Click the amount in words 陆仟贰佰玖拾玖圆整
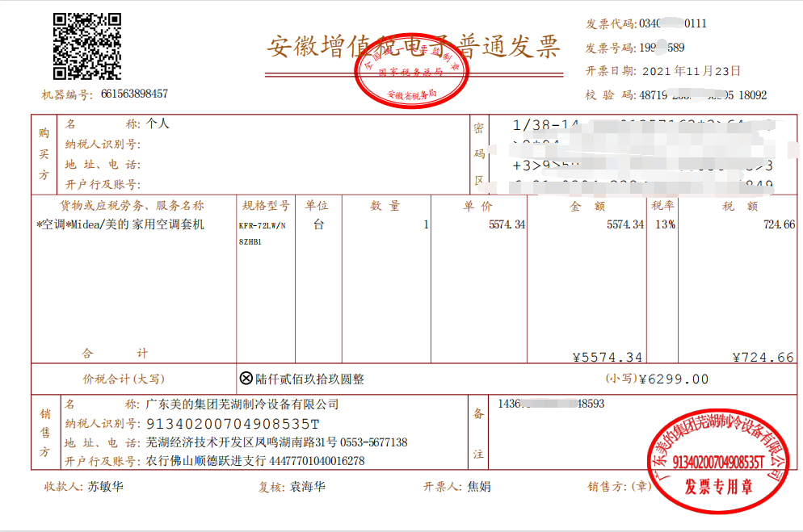The image size is (803, 532). [310, 379]
